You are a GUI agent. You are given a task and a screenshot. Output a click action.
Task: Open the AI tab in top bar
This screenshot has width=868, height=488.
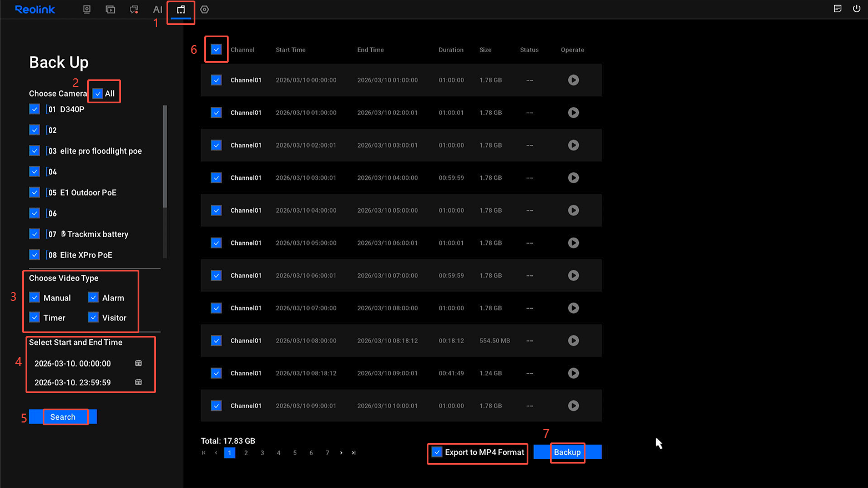click(x=158, y=9)
